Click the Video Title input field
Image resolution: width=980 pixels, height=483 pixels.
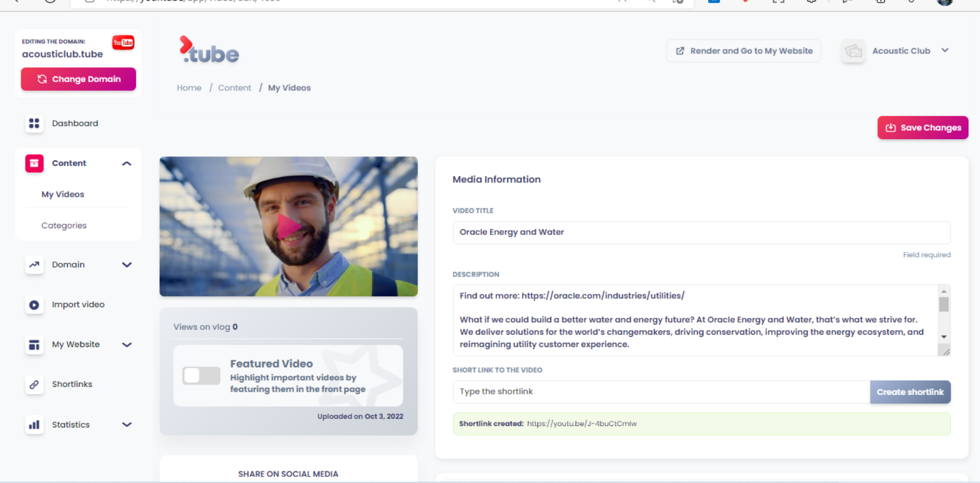(701, 232)
